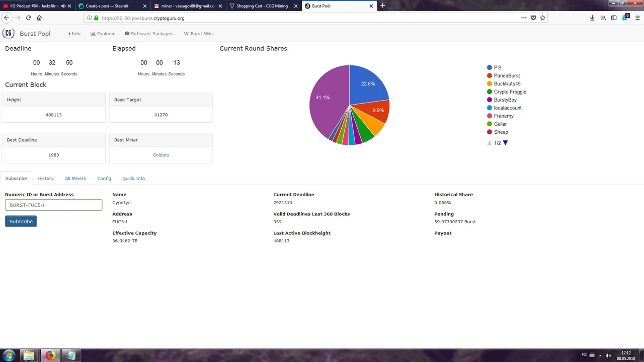Toggle localaccount legend entry
The image size is (644, 362).
point(504,108)
